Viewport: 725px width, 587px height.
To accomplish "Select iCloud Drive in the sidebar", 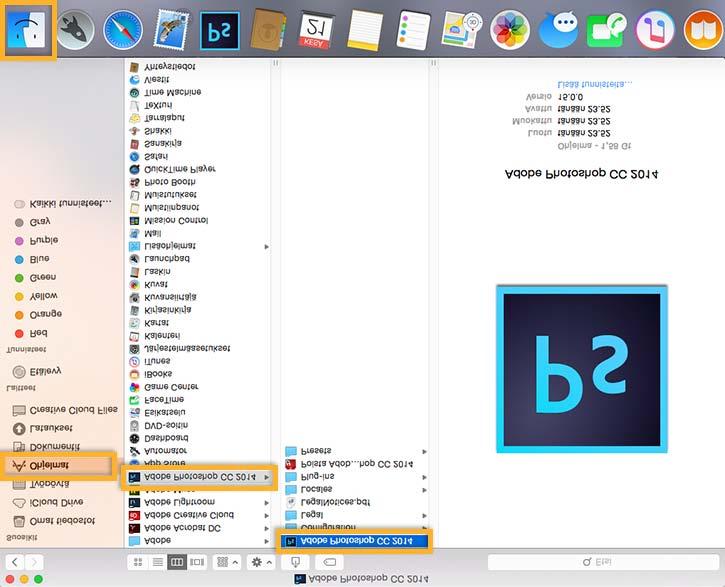I will [57, 502].
